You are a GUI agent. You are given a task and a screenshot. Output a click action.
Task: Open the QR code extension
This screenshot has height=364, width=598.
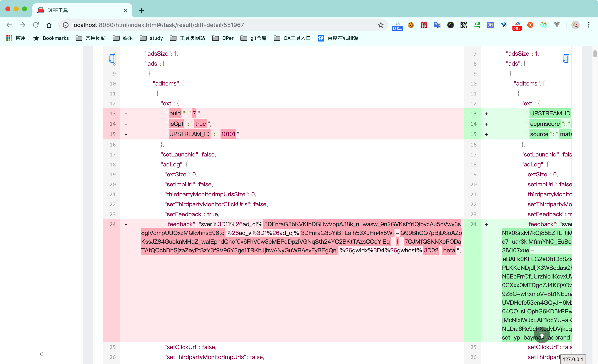[x=463, y=25]
